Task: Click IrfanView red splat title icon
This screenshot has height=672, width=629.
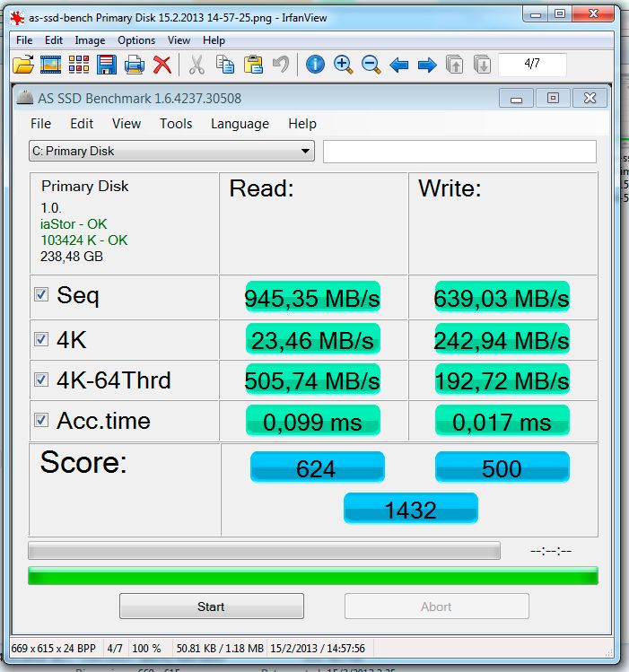Action: 18,18
